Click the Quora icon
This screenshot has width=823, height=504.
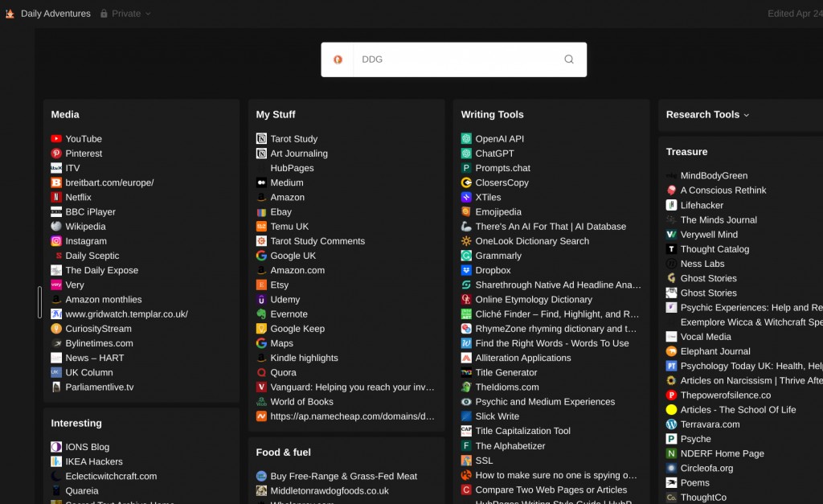pos(261,372)
